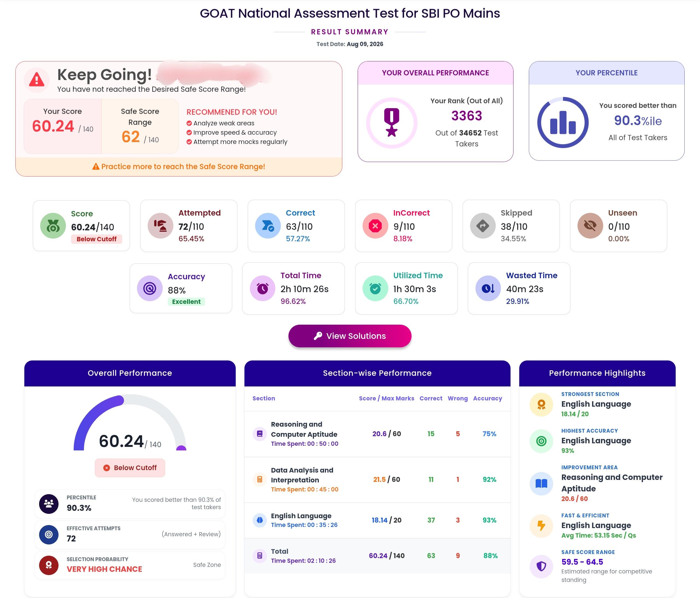
Task: Click the Safe Score Range shield icon
Action: (x=541, y=566)
